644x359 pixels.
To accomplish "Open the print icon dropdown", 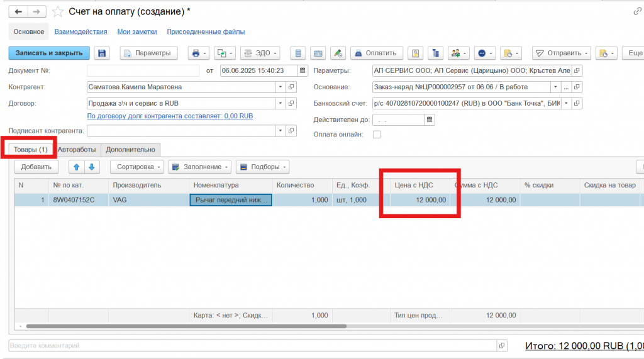I will pyautogui.click(x=199, y=53).
